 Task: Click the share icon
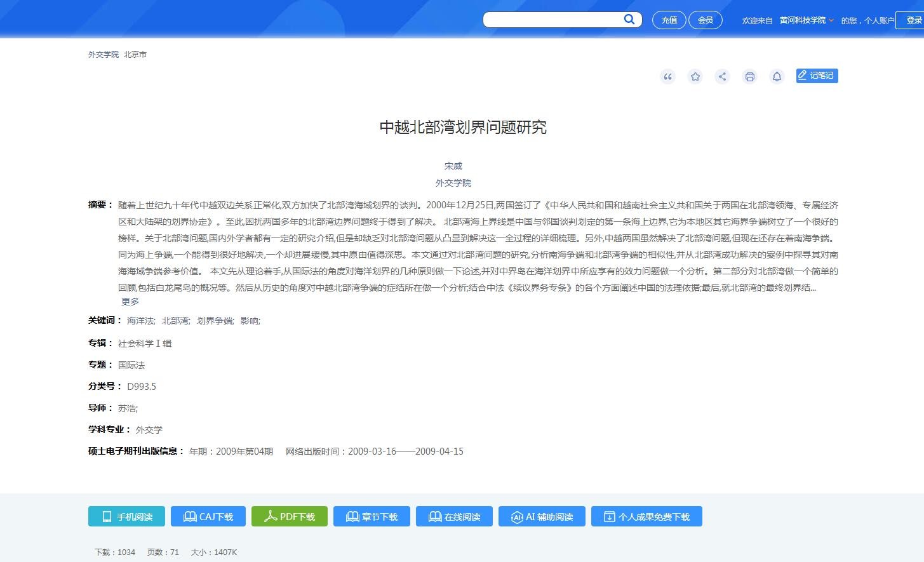tap(722, 77)
